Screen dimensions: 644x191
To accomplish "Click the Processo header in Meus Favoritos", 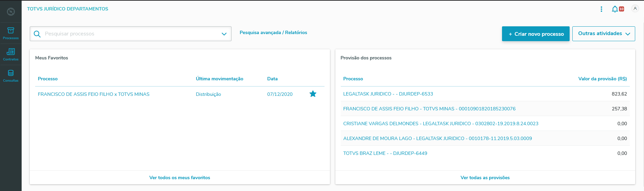I will click(48, 79).
